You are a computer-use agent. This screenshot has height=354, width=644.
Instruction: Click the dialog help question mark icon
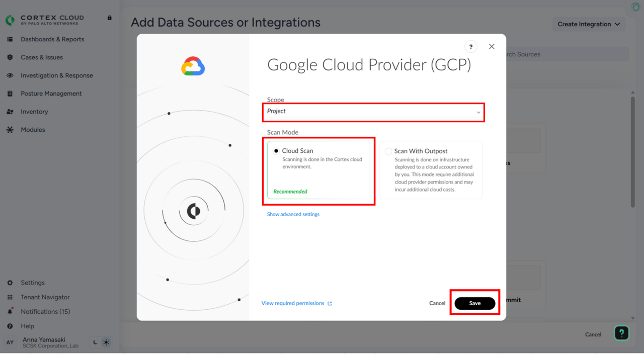coord(471,47)
